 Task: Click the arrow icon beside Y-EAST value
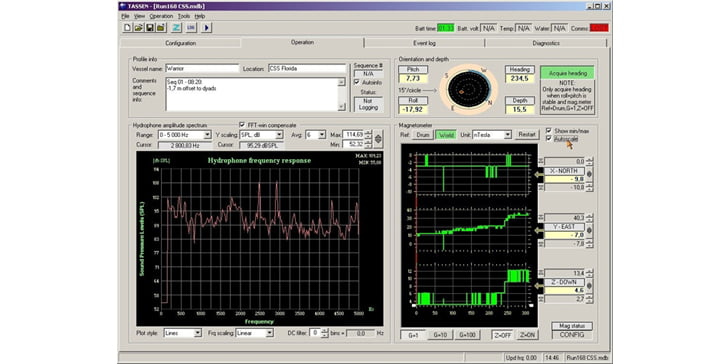click(x=539, y=230)
